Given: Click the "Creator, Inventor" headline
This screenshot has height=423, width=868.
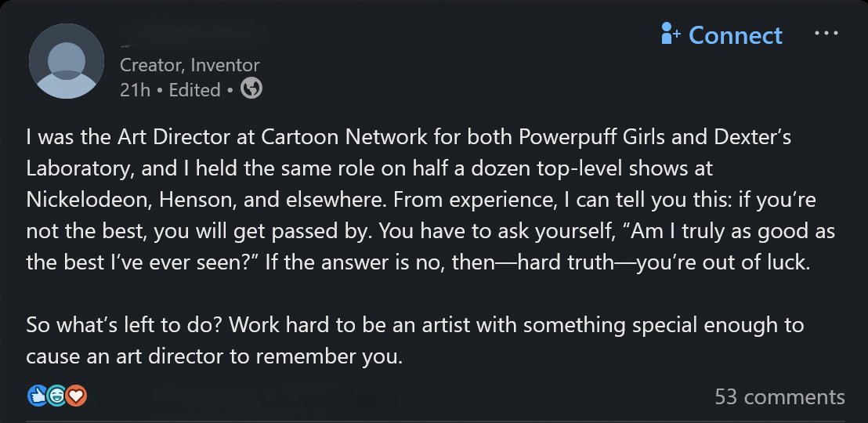Looking at the screenshot, I should point(190,65).
